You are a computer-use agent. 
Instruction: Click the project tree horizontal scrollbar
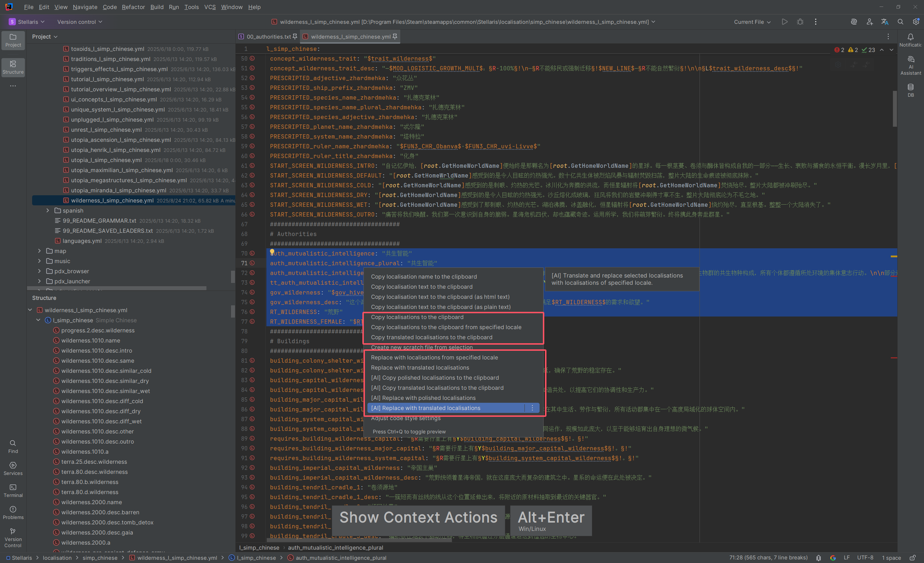(117, 288)
